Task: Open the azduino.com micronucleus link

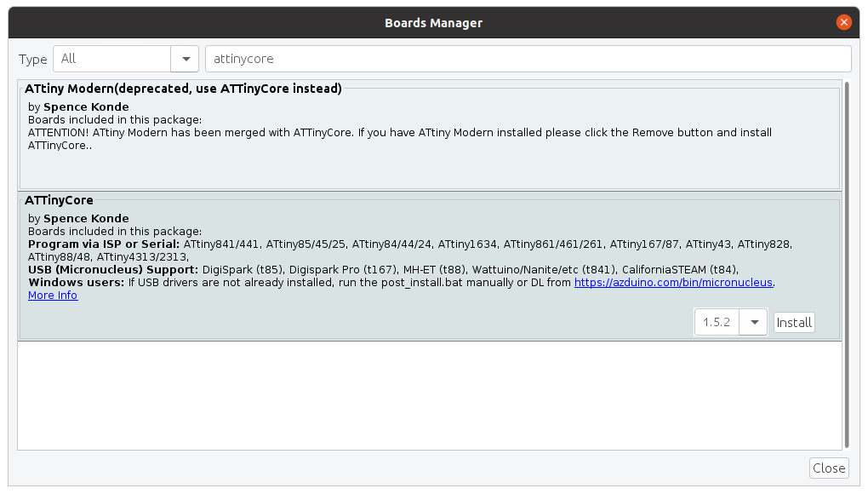Action: click(673, 283)
